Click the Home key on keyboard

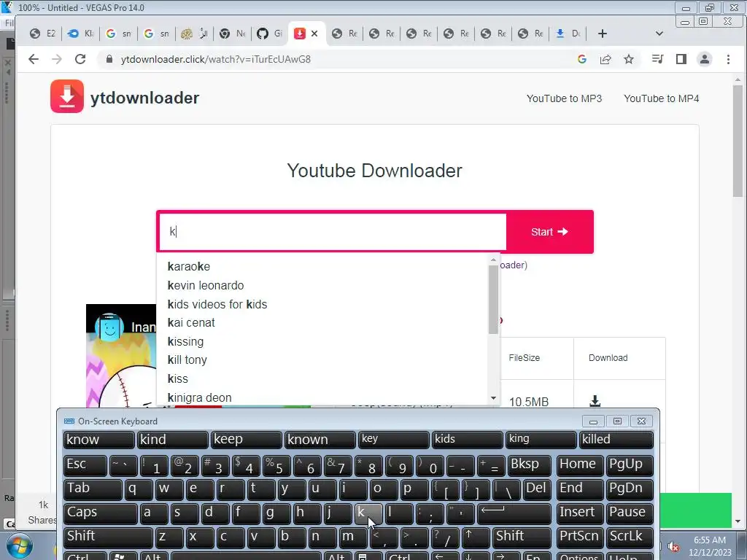click(580, 465)
